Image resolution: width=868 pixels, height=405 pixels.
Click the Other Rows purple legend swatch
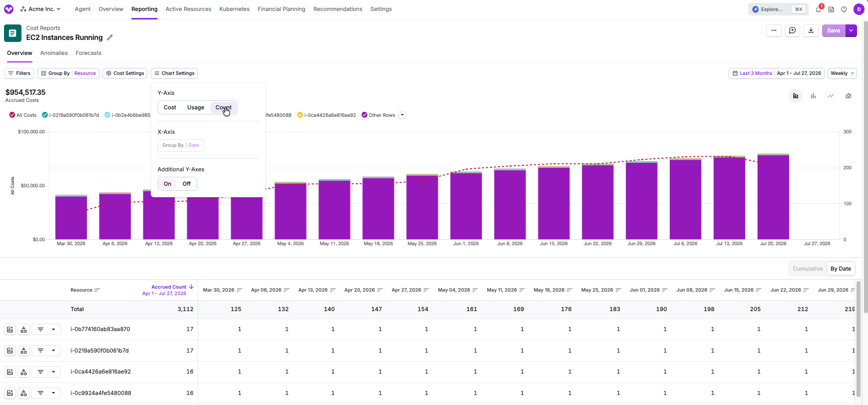[x=364, y=115]
